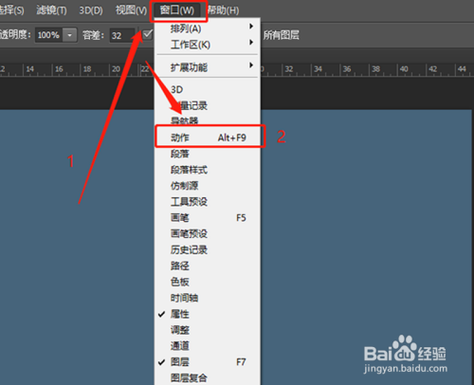Open the 帮助(H) menu
The image size is (474, 385).
(x=223, y=10)
